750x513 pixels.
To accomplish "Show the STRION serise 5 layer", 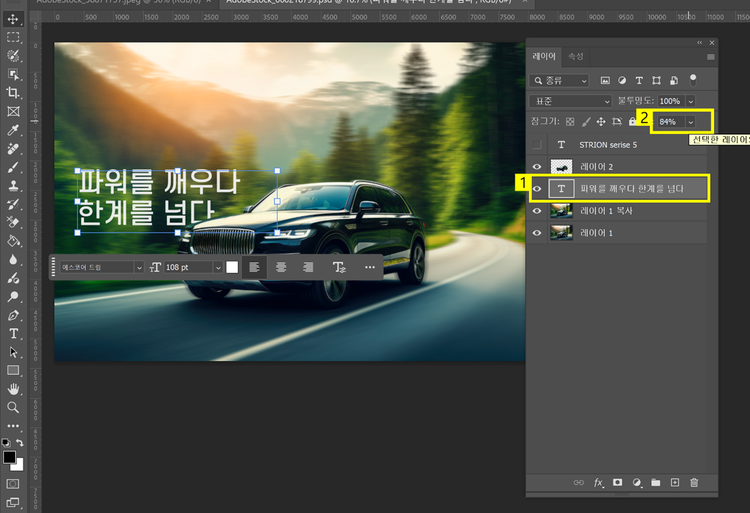I will tap(537, 144).
